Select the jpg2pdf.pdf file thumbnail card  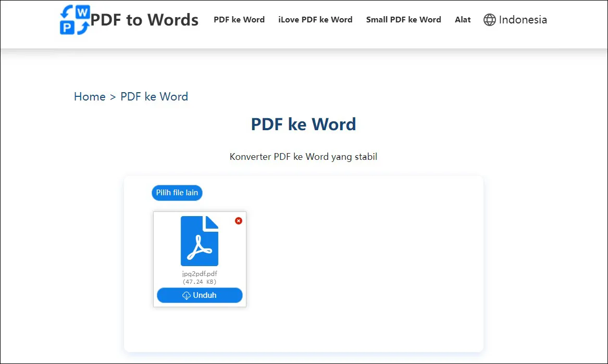[200, 259]
